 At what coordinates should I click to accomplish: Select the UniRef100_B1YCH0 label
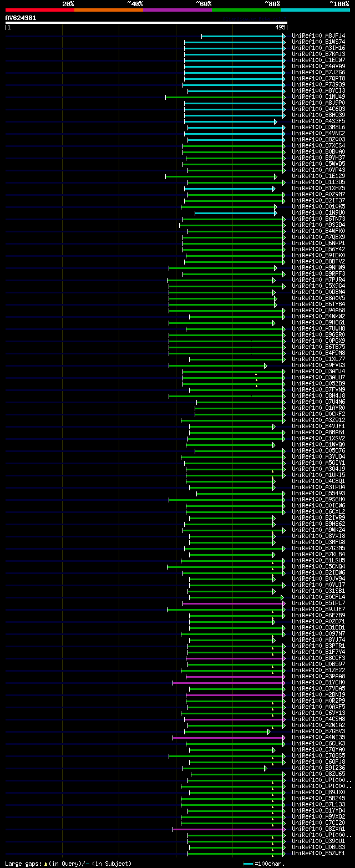pos(318,682)
